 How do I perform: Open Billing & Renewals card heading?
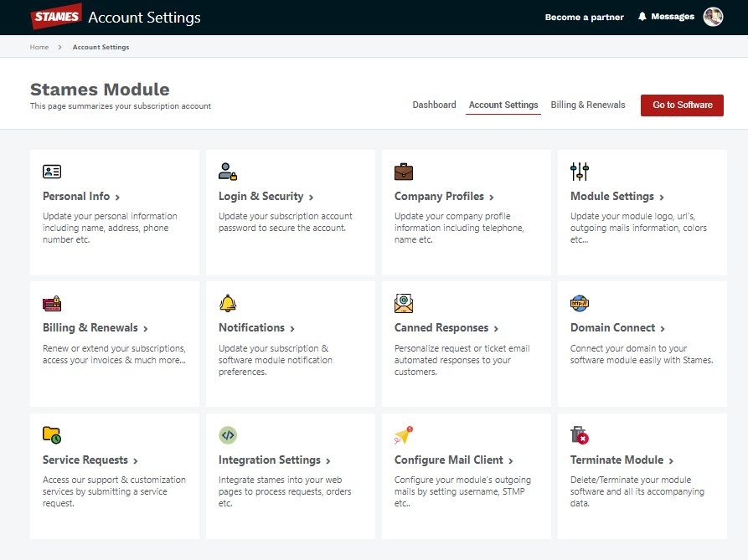tap(90, 328)
